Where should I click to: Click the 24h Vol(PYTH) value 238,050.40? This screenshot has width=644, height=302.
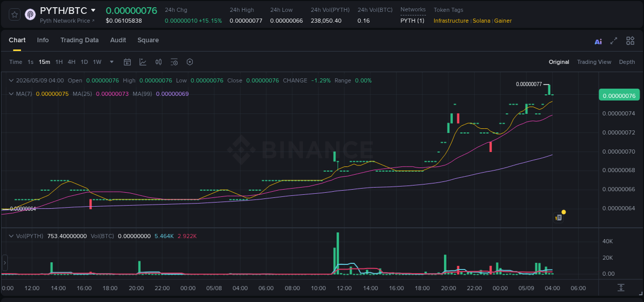click(x=326, y=21)
